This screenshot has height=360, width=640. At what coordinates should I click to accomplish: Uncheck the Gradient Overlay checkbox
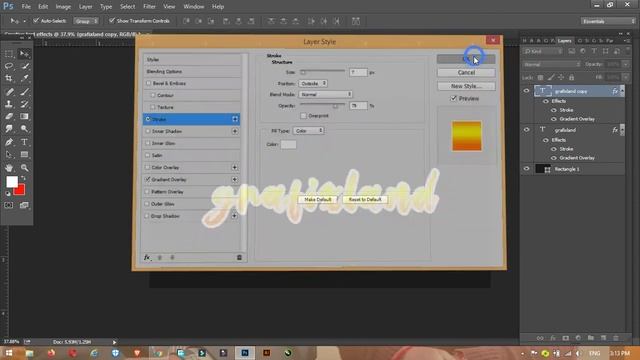click(147, 180)
